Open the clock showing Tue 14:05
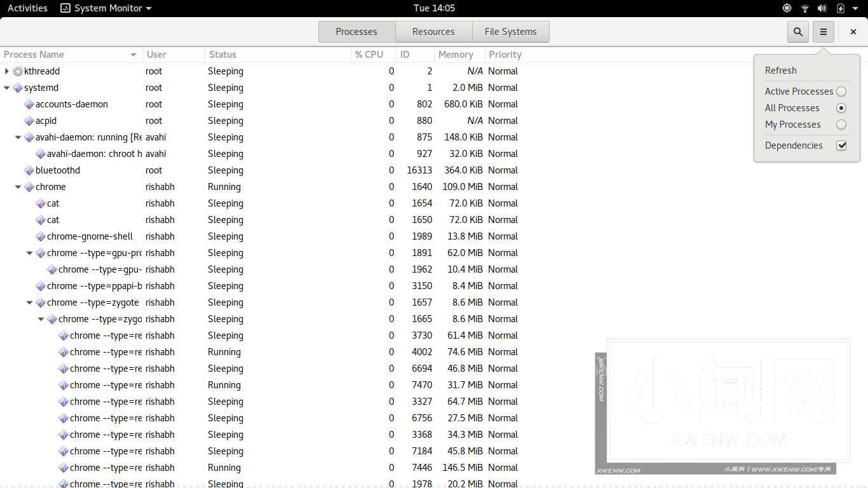Viewport: 868px width, 488px height. pyautogui.click(x=434, y=8)
